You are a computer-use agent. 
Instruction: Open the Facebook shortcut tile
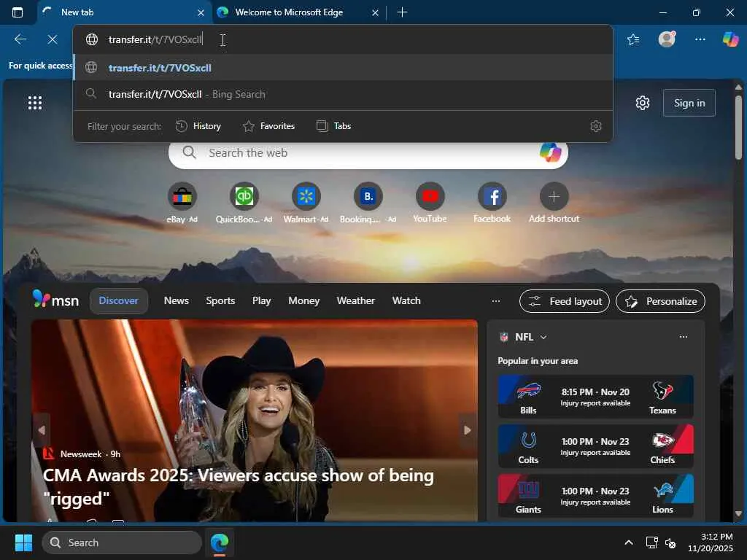coord(492,197)
